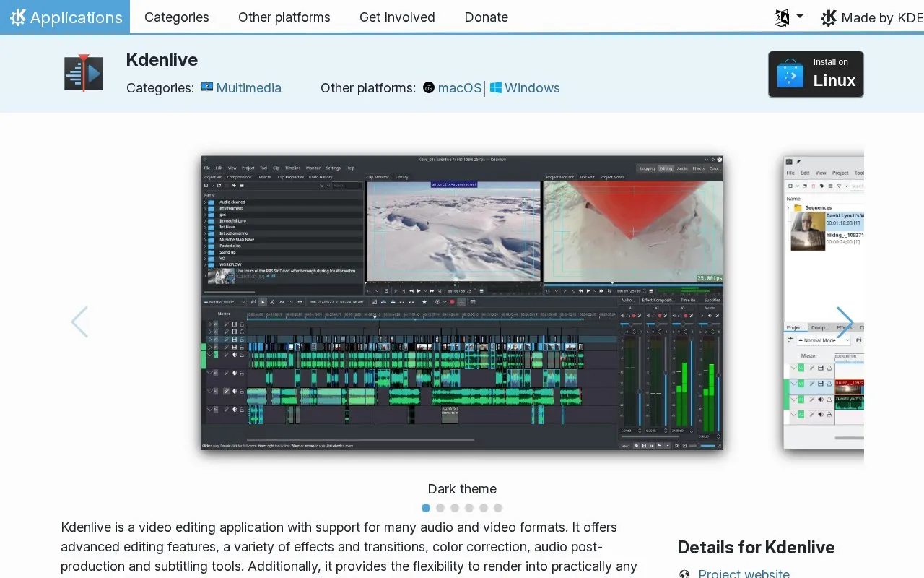Click the "Dark theme" screenshot caption
924x578 pixels.
(462, 489)
